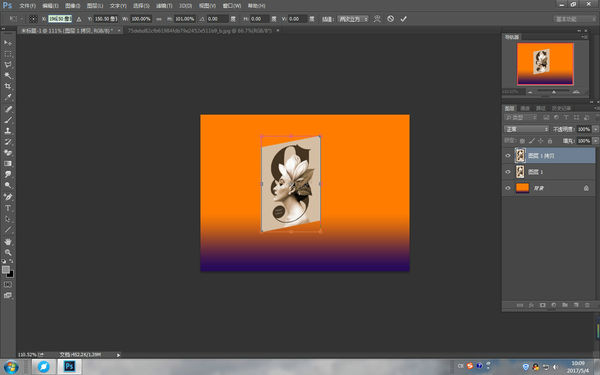Open the 窗口(W) menu
This screenshot has height=375, width=600.
pyautogui.click(x=232, y=6)
